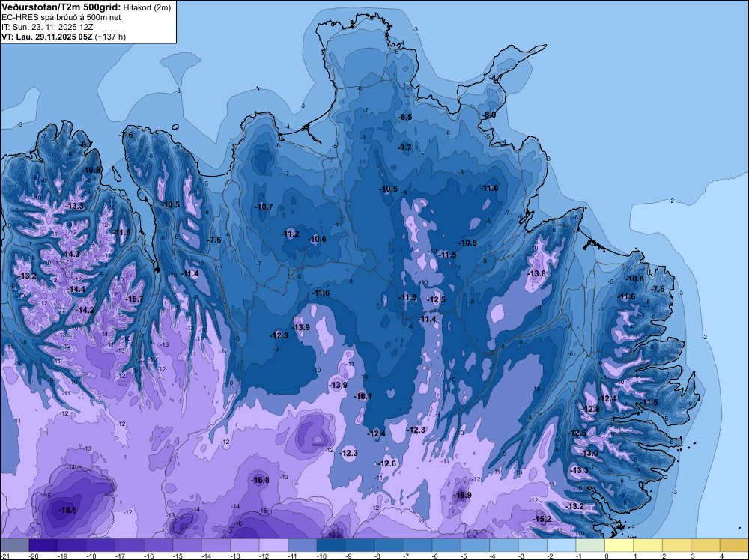
Task: Click the 2 label on the legend scale
Action: [664, 556]
